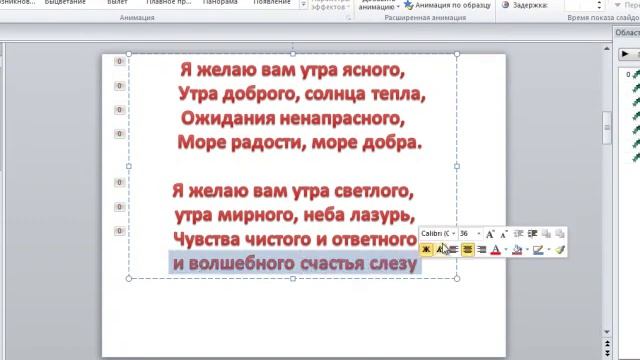Click the line 'утра мирного, неба лазурь,'
Image resolution: width=640 pixels, height=360 pixels.
[x=295, y=215]
